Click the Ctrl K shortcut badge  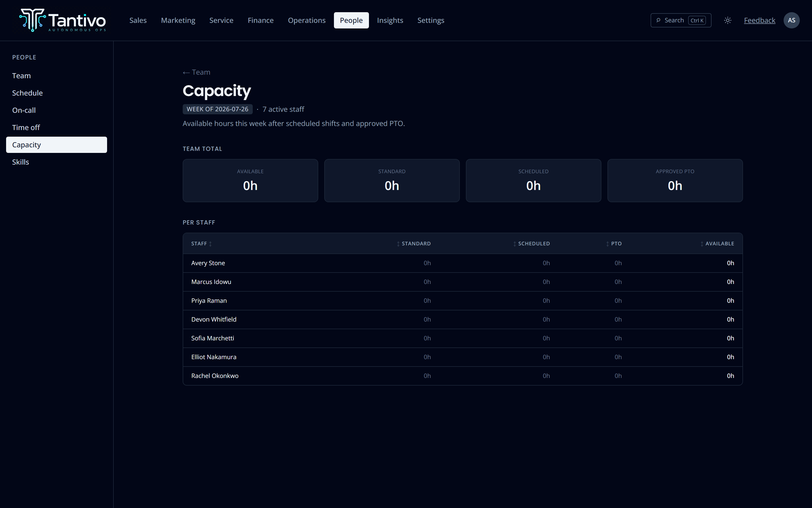[697, 20]
